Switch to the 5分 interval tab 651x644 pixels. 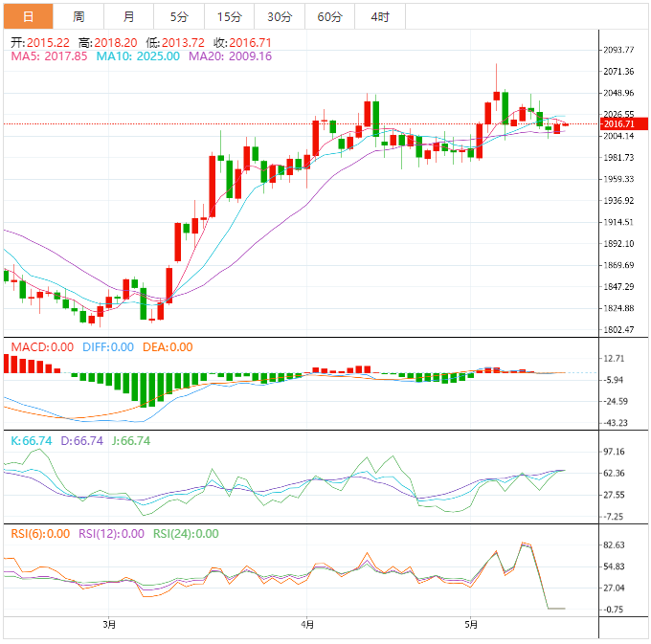pos(179,16)
